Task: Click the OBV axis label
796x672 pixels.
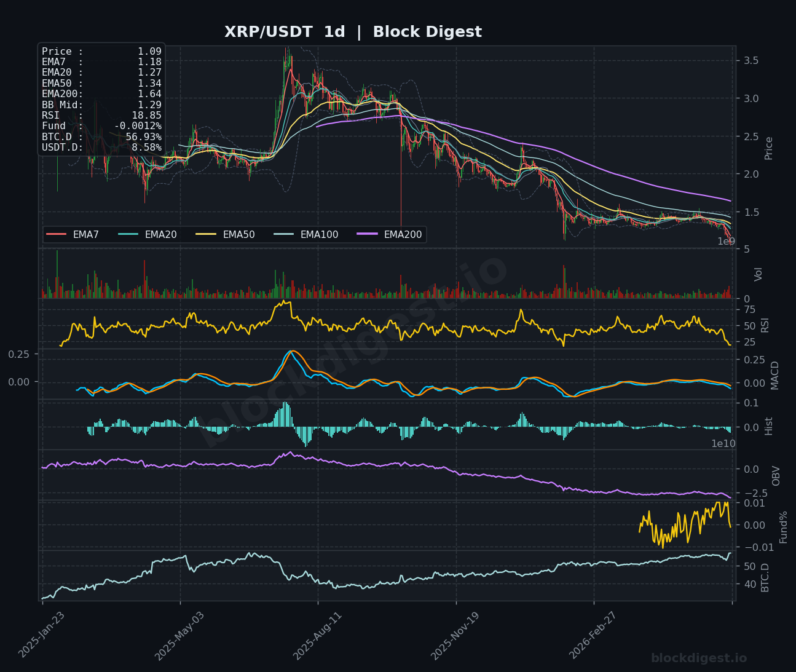Action: (x=776, y=476)
